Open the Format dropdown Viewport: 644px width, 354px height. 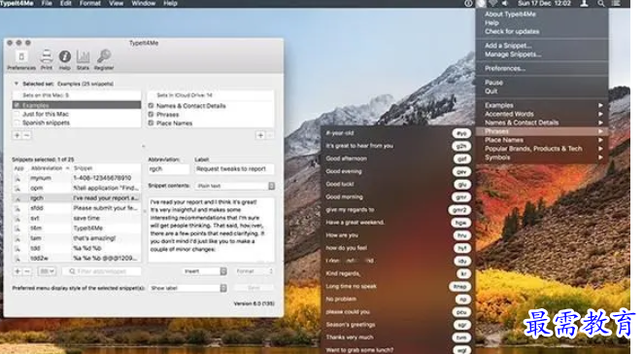point(254,271)
